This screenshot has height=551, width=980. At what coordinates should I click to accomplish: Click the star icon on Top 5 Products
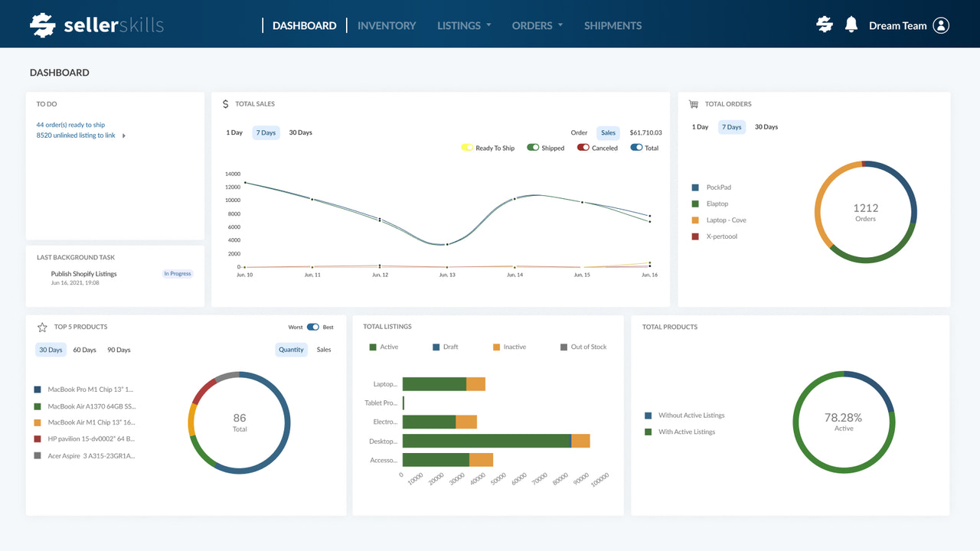[42, 327]
